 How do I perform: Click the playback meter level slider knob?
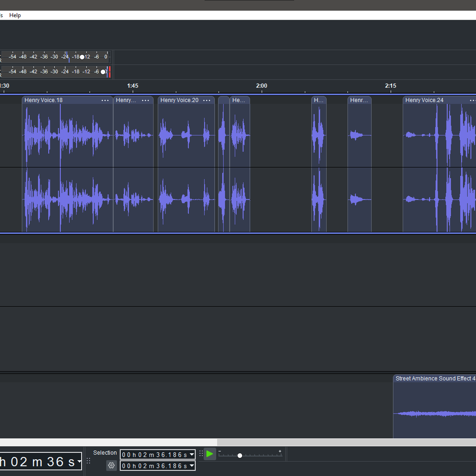(x=103, y=72)
